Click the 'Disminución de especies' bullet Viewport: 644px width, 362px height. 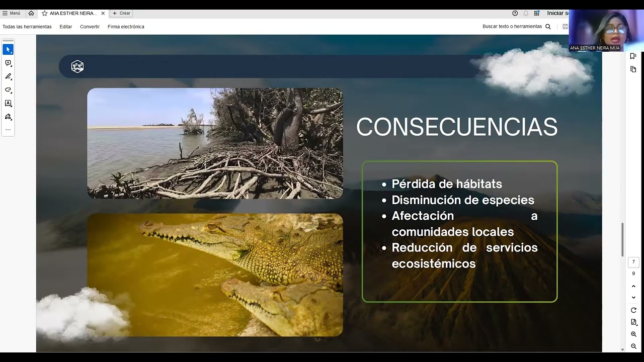coord(463,200)
